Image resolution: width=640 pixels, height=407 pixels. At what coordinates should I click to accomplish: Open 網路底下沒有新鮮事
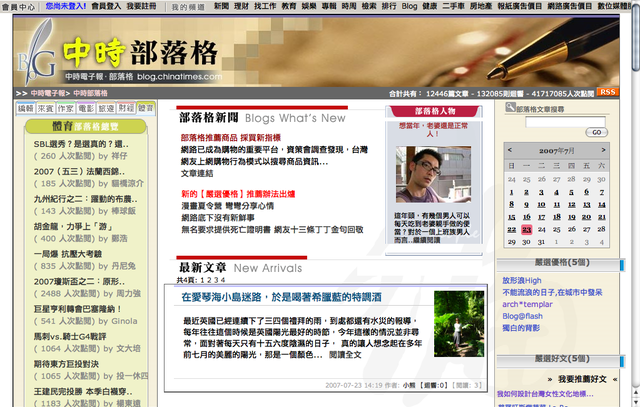218,218
